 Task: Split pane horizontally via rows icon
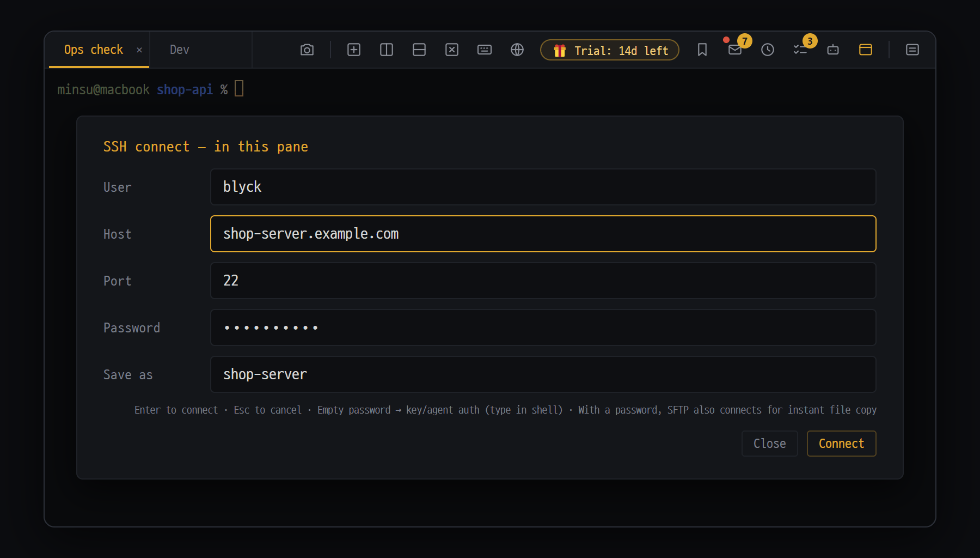[419, 50]
